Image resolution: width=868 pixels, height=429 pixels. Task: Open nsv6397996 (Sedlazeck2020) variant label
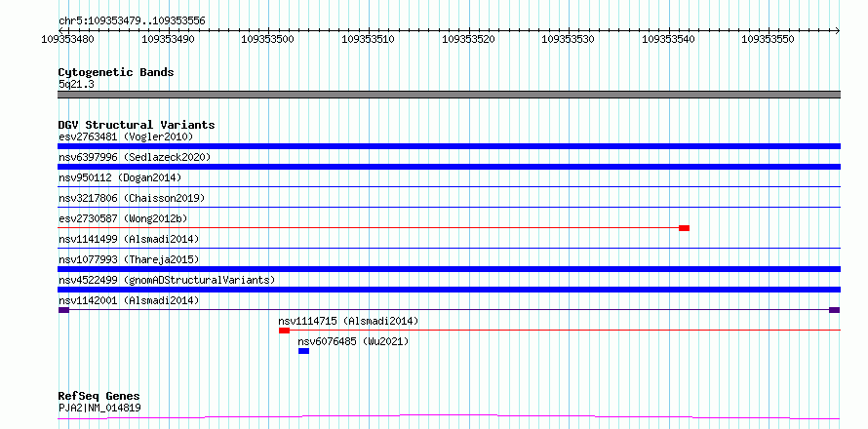pyautogui.click(x=135, y=157)
